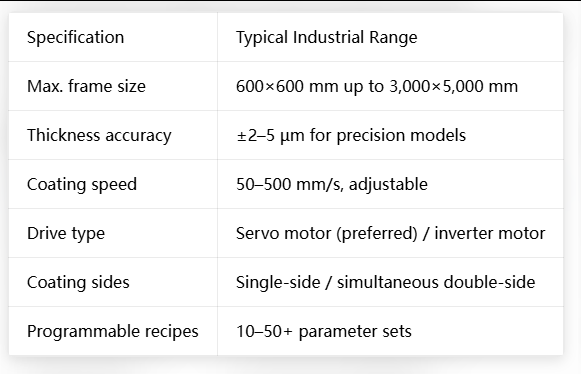Click the 10–50+ parameter sets value
The height and width of the screenshot is (374, 581).
323,331
